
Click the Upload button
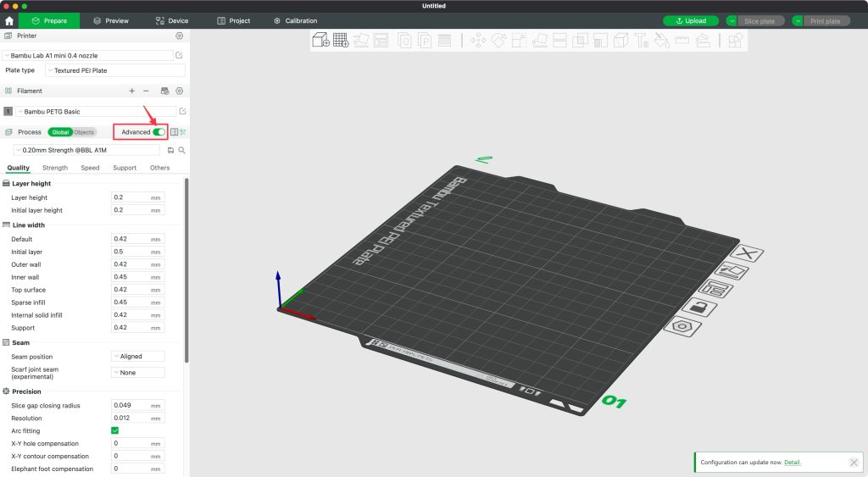[690, 20]
